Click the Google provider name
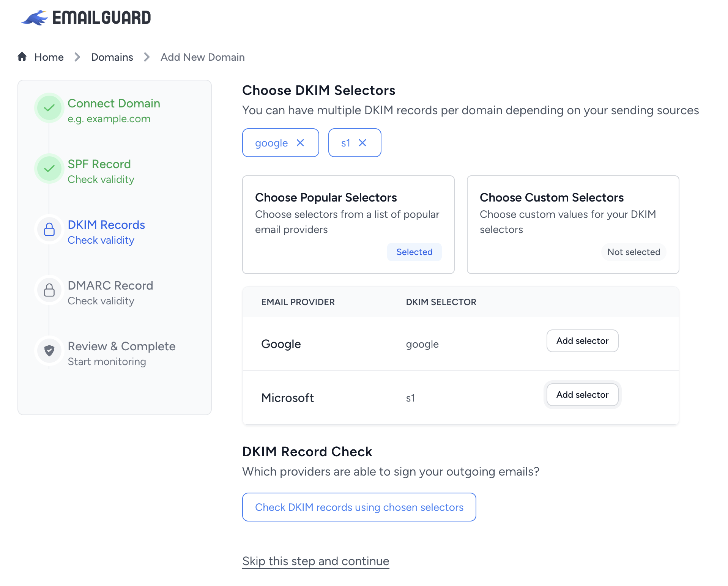The image size is (728, 586). tap(281, 344)
